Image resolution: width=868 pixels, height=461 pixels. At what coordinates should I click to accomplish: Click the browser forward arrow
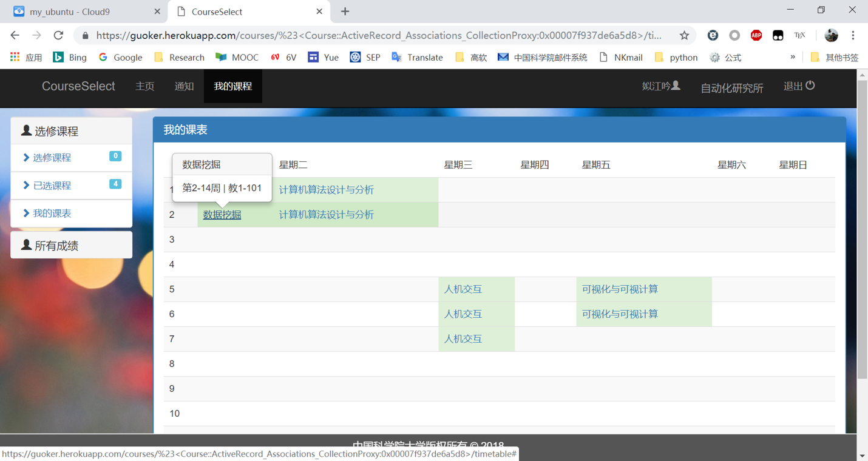pos(36,35)
